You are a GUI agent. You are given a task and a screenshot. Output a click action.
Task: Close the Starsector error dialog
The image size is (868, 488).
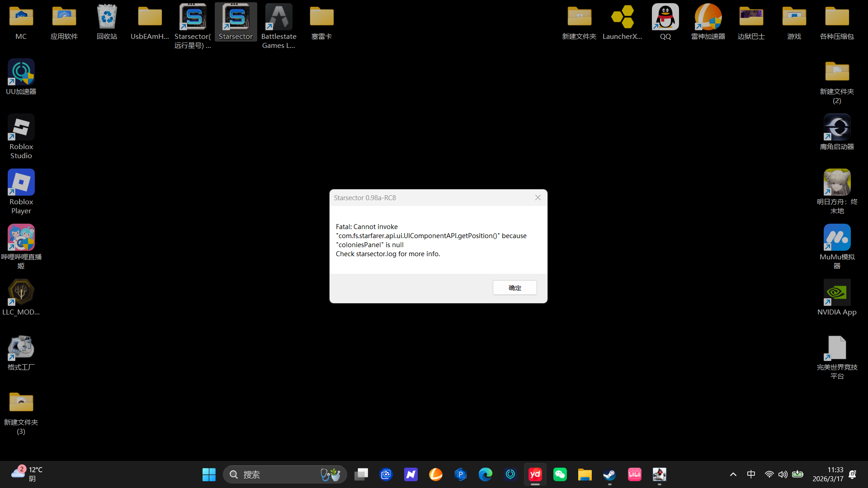538,197
